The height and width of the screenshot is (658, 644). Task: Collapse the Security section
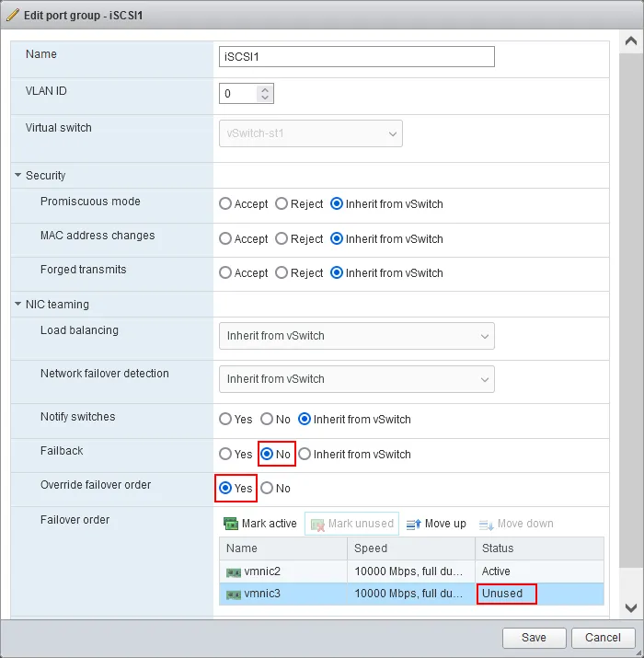coord(17,176)
